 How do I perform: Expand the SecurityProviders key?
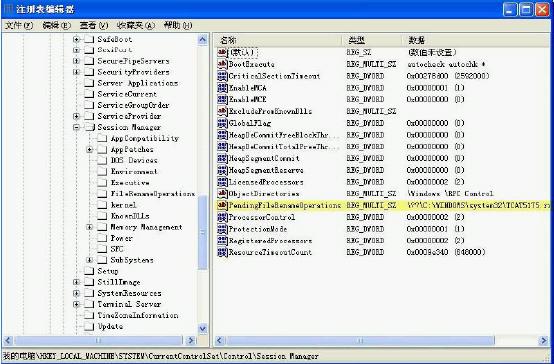tap(76, 72)
